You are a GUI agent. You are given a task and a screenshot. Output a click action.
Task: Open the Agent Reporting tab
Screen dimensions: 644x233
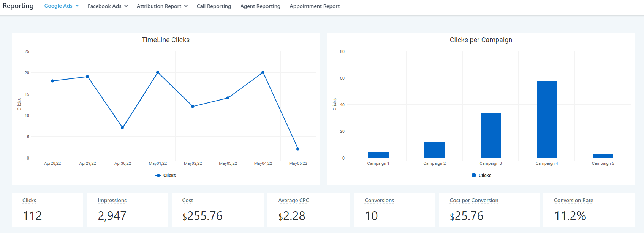pos(260,6)
